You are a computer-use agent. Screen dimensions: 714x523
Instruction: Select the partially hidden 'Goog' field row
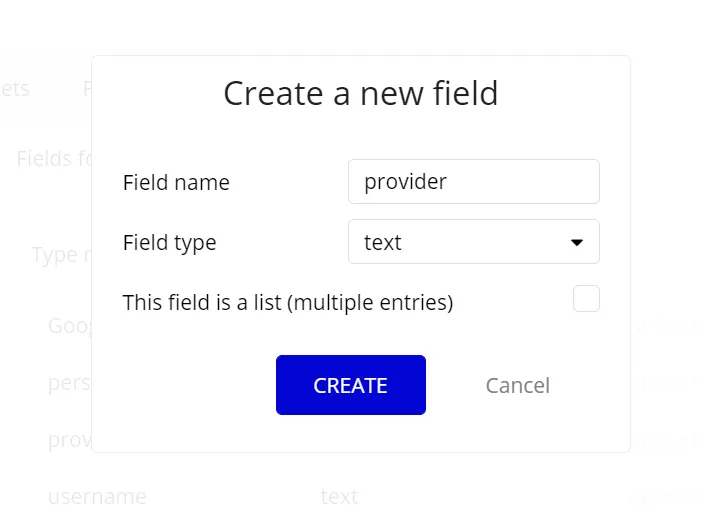click(70, 326)
